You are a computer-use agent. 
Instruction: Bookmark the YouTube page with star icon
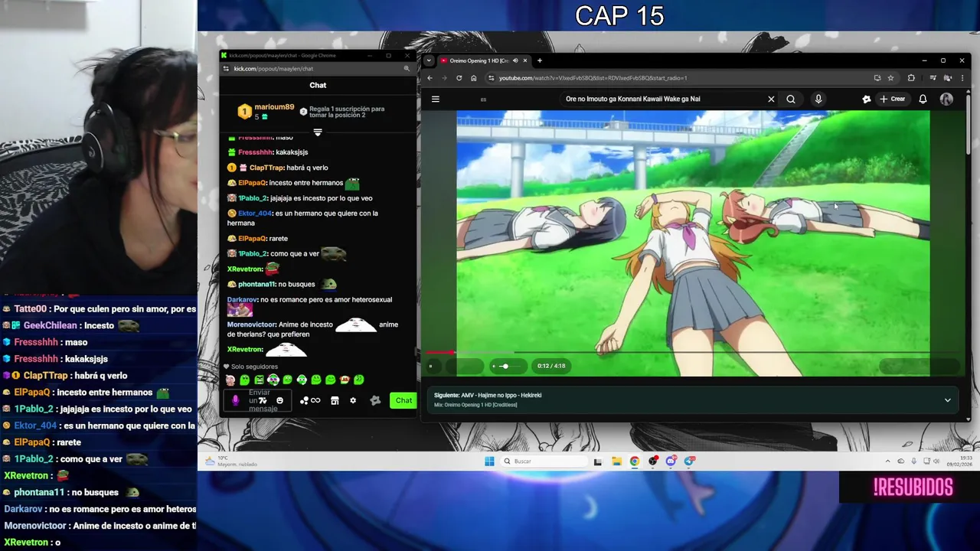pos(890,78)
